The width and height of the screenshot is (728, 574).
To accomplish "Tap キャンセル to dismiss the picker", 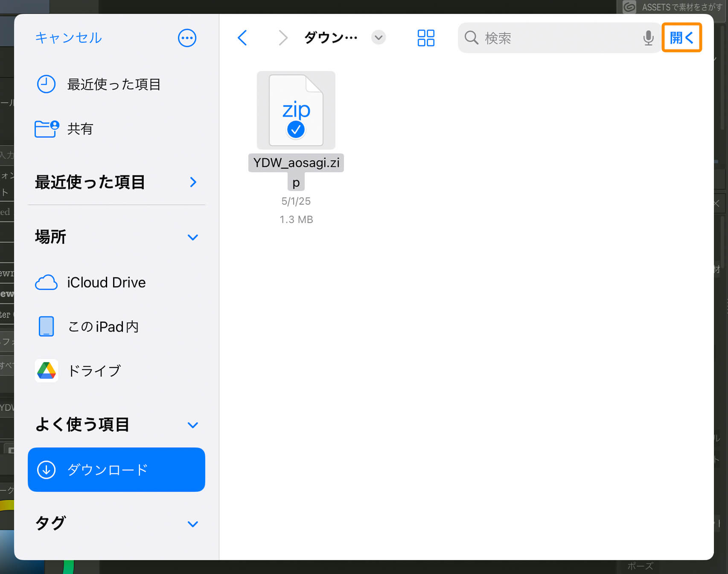I will tap(68, 38).
